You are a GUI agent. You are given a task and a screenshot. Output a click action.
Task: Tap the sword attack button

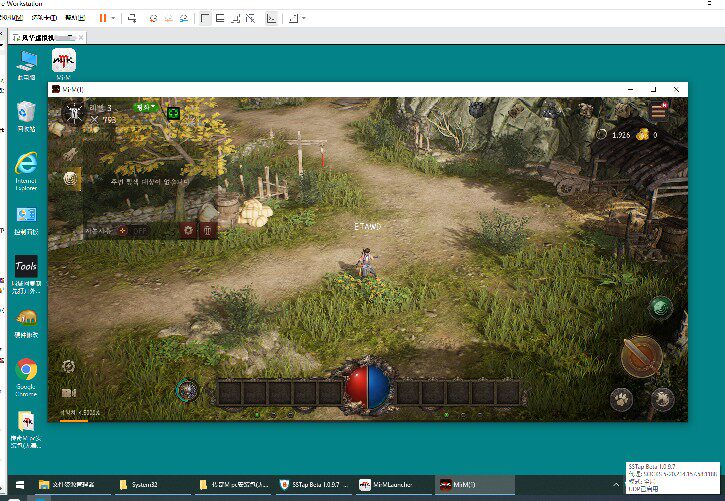(x=641, y=356)
